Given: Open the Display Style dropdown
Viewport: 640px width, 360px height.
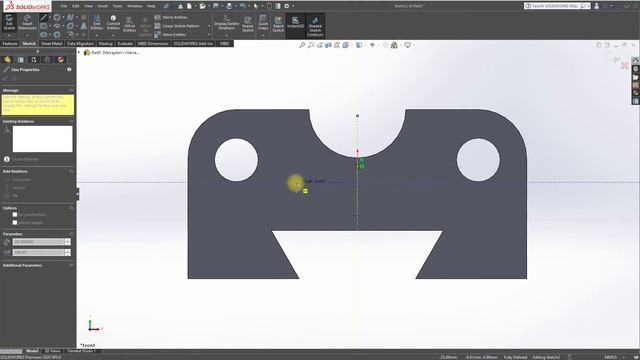Looking at the screenshot, I should tap(360, 45).
